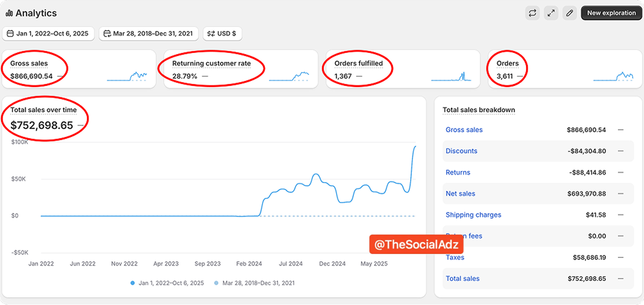
Task: Open the Net sales breakdown link
Action: [x=460, y=193]
